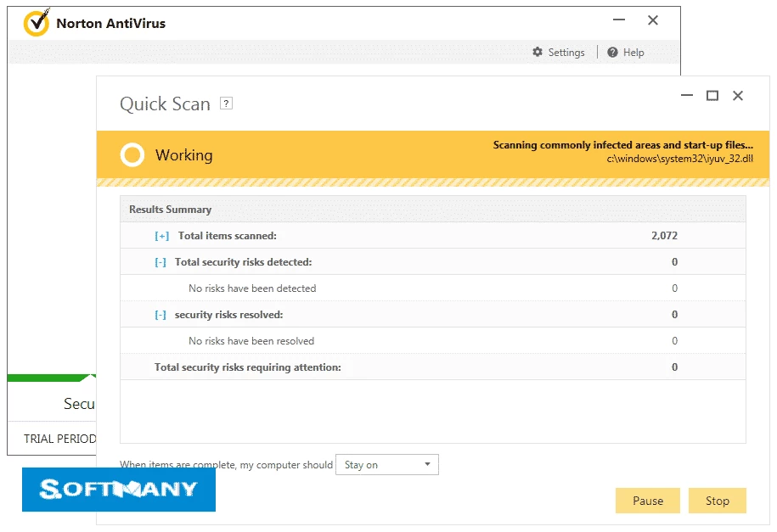Image resolution: width=777 pixels, height=532 pixels.
Task: Click the Norton AntiVirus checkmark logo
Action: click(x=37, y=23)
